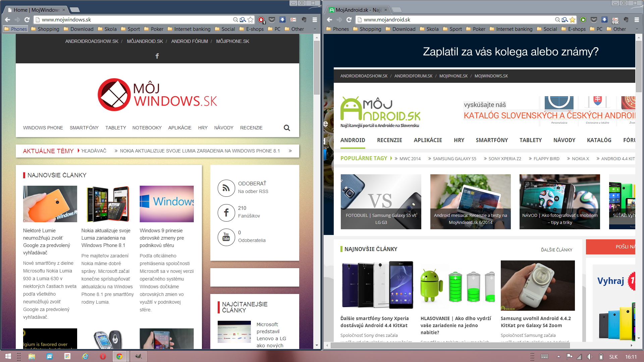Screen dimensions: 644x362
Task: Open MOJIPHONE.SK link in MojAndroid header
Action: point(453,76)
